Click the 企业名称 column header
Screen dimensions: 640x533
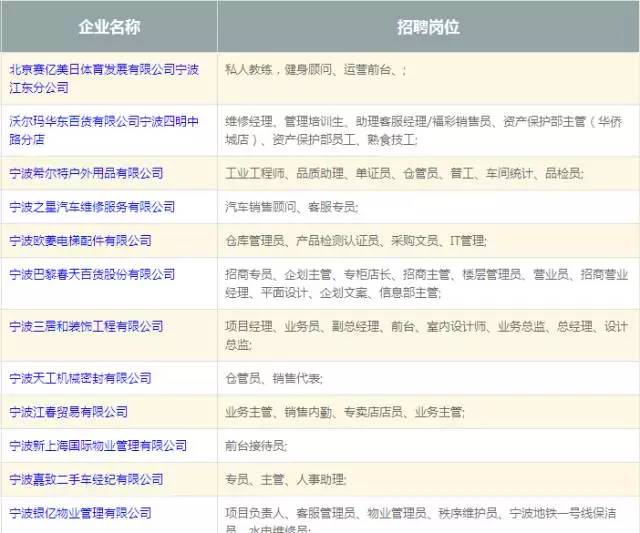point(109,27)
